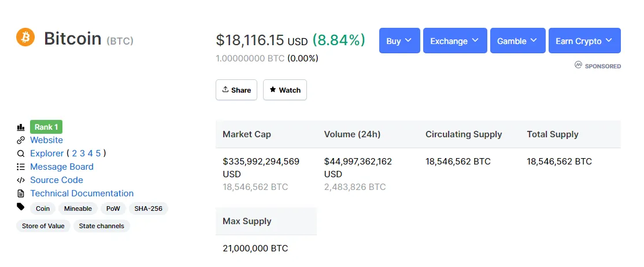Viewport: 644px width, 267px height.
Task: Click the Circulating Supply header
Action: coord(464,134)
